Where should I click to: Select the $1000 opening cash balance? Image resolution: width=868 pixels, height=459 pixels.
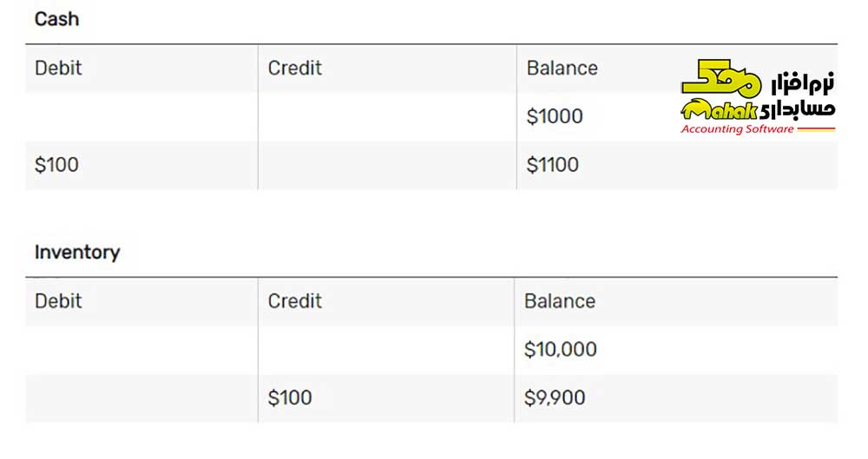[x=555, y=116]
